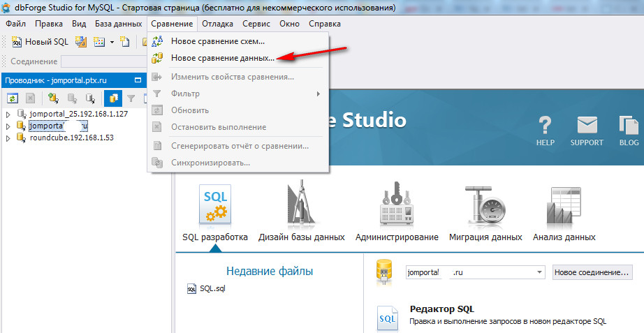Click the Новый SQL toolbar button
Viewport: 644px width, 333px height.
(x=40, y=41)
